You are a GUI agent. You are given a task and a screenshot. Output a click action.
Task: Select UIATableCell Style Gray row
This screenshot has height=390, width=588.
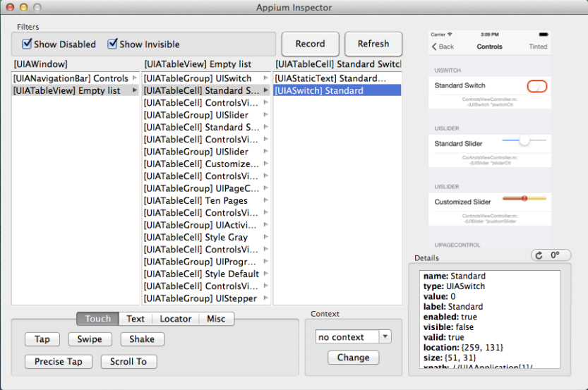[206, 238]
